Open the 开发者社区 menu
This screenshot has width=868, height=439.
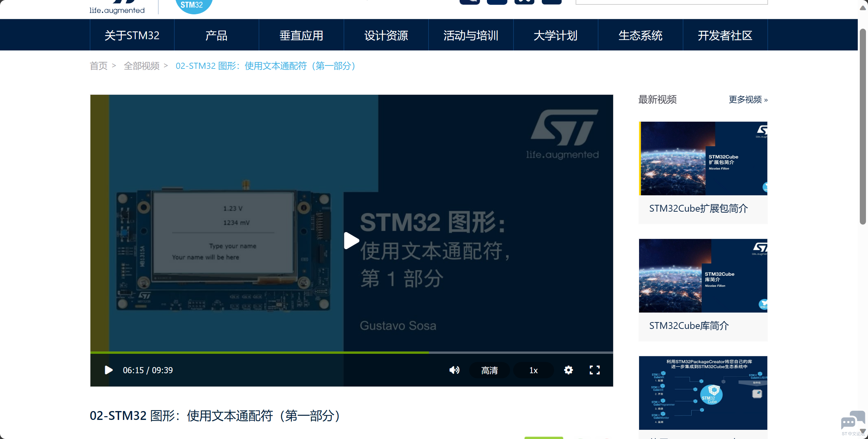pos(725,35)
